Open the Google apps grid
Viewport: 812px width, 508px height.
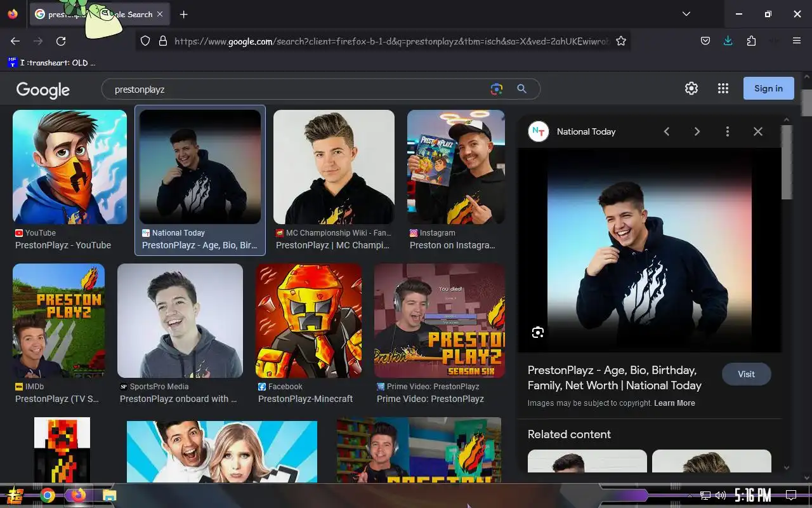tap(723, 88)
